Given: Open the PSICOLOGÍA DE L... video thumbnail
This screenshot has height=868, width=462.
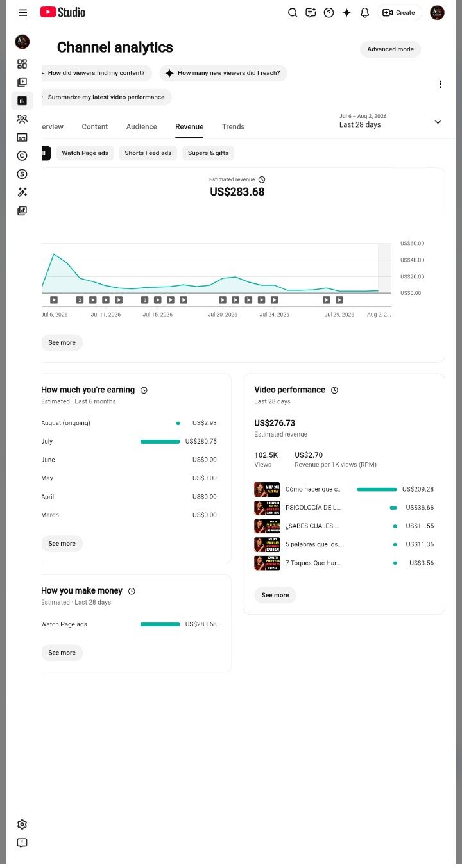Looking at the screenshot, I should [x=267, y=508].
